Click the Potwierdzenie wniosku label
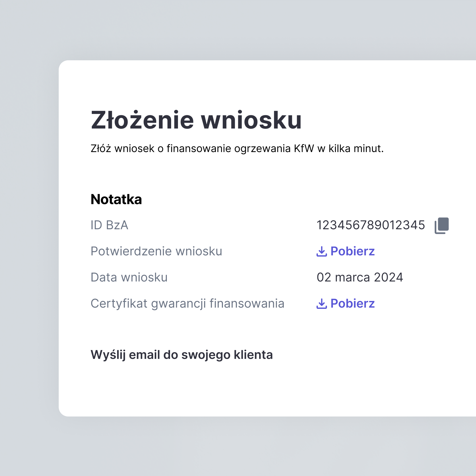476x476 pixels. [157, 251]
